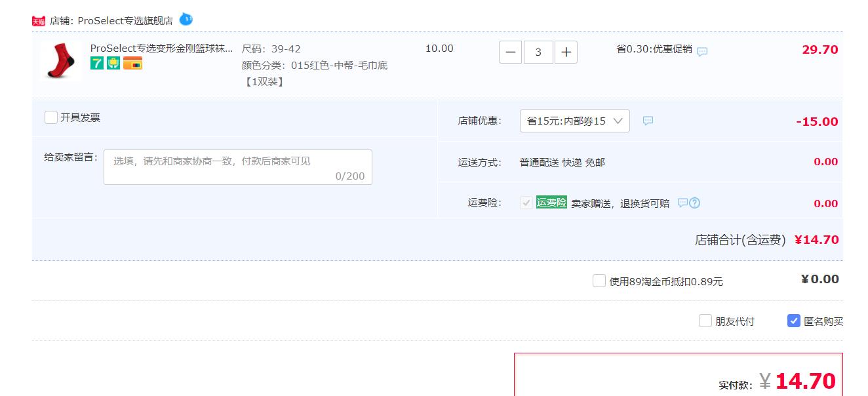This screenshot has height=396, width=868.
Task: Click the item subtotal 29.70
Action: (x=820, y=50)
